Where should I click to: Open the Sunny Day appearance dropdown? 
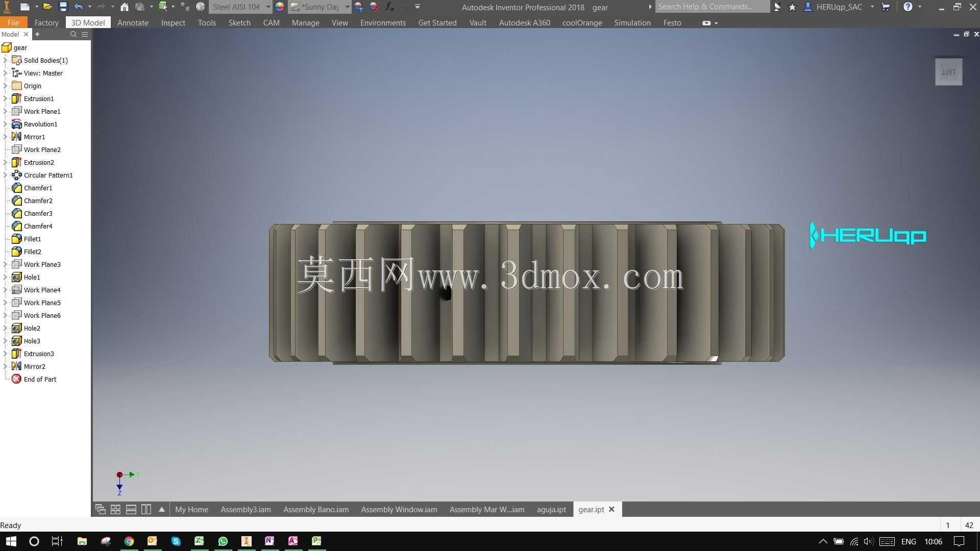tap(319, 7)
